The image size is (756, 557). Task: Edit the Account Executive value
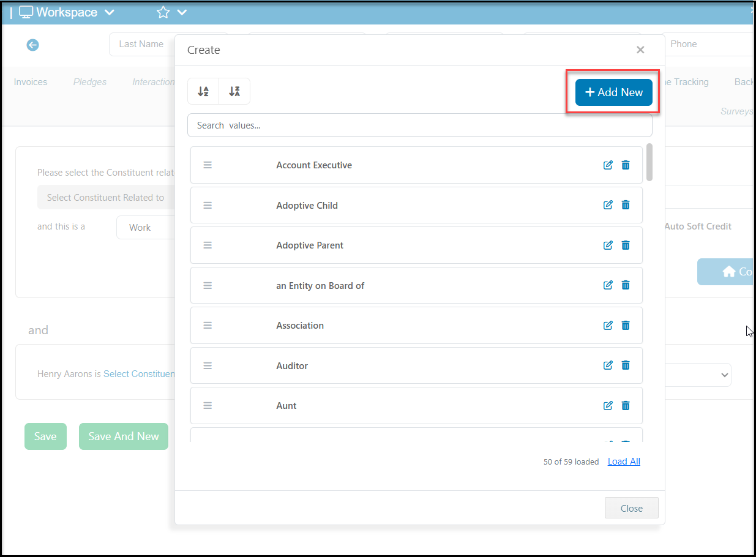tap(608, 165)
